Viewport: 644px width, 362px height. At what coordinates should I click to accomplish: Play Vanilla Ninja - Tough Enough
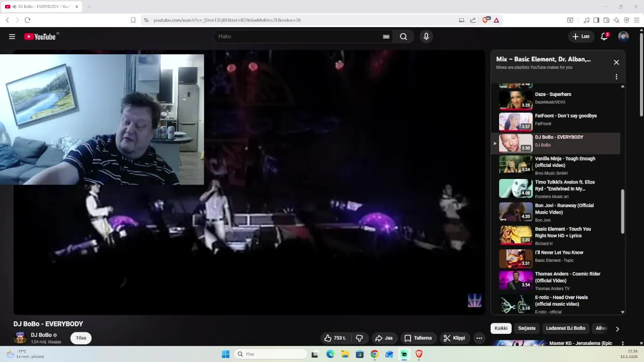[555, 165]
